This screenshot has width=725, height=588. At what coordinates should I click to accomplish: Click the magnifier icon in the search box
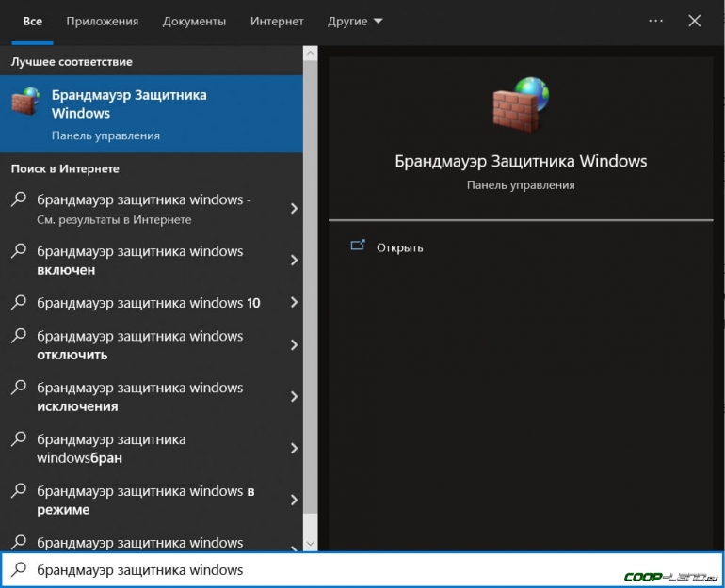point(18,569)
